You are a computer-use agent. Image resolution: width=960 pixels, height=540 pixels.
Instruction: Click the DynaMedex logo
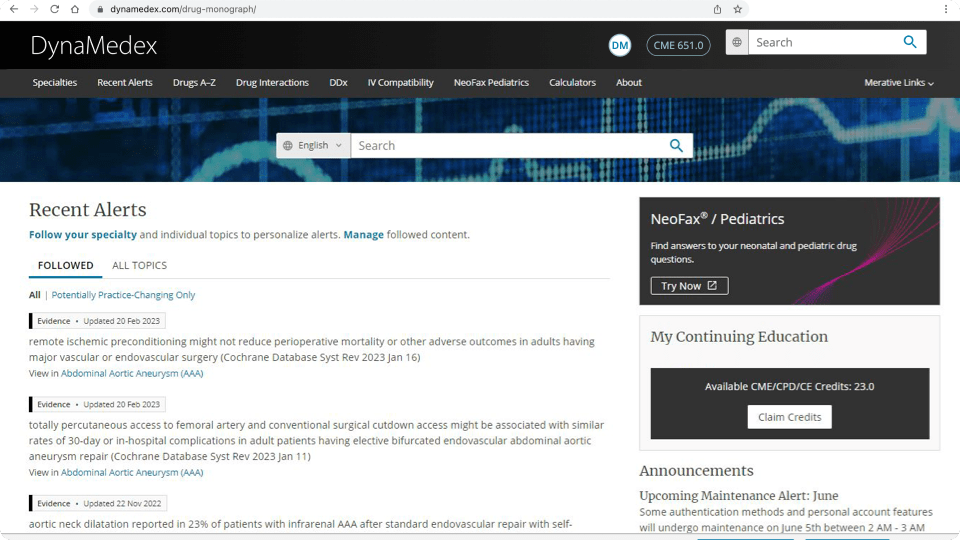point(94,46)
